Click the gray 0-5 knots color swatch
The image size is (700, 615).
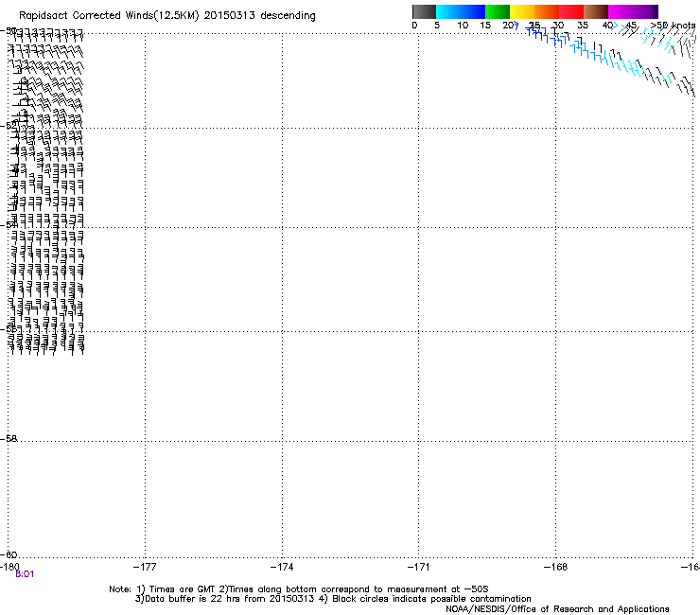pyautogui.click(x=424, y=11)
